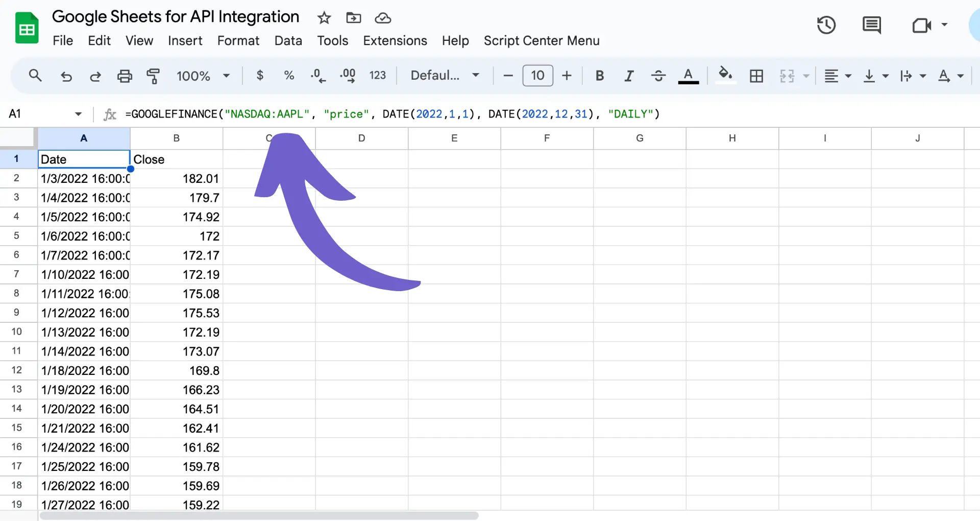Select column A header

[x=84, y=138]
